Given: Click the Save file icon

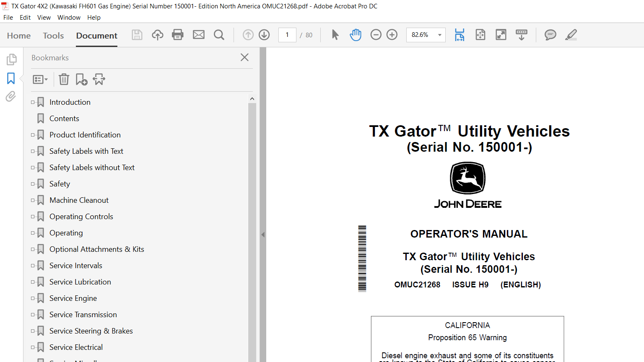Looking at the screenshot, I should [137, 35].
